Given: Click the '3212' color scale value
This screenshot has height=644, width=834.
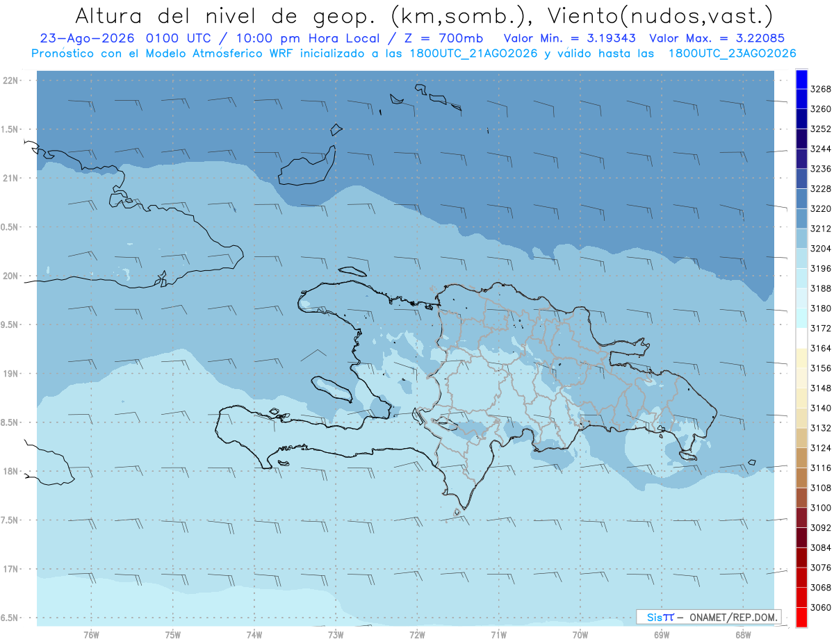Looking at the screenshot, I should (x=821, y=229).
